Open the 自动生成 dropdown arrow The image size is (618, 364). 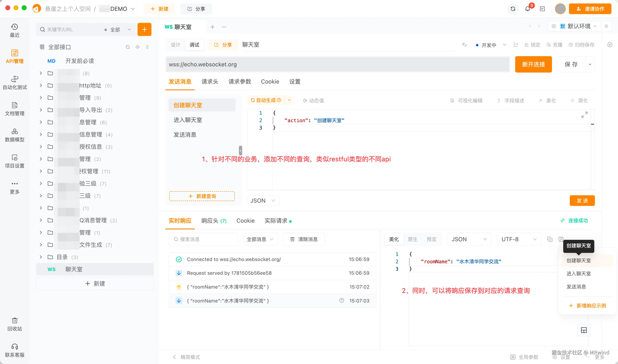pyautogui.click(x=289, y=100)
